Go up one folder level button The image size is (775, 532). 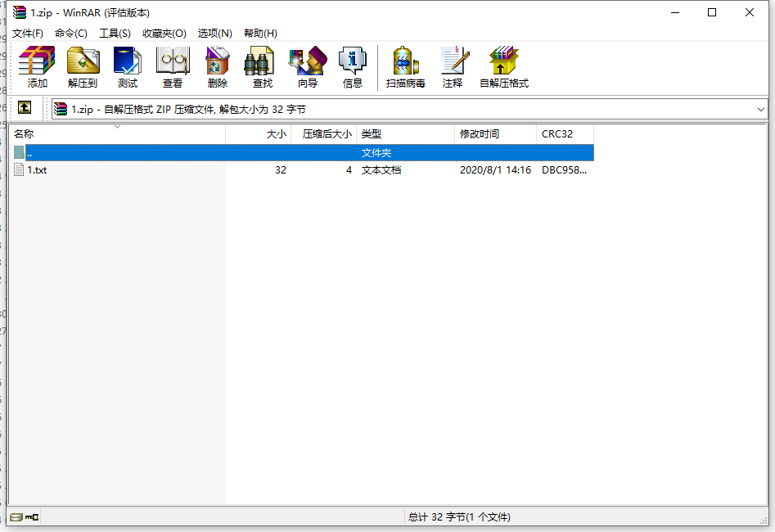tap(25, 107)
